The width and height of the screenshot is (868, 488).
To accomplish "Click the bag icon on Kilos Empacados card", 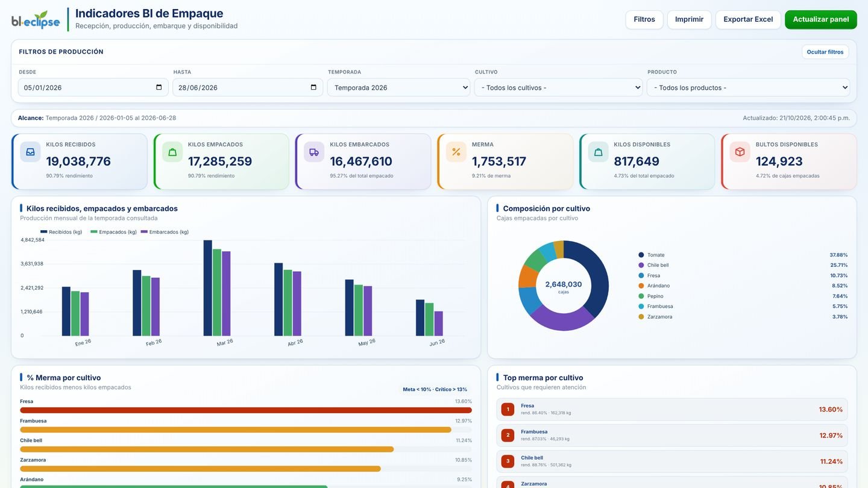I will point(172,152).
